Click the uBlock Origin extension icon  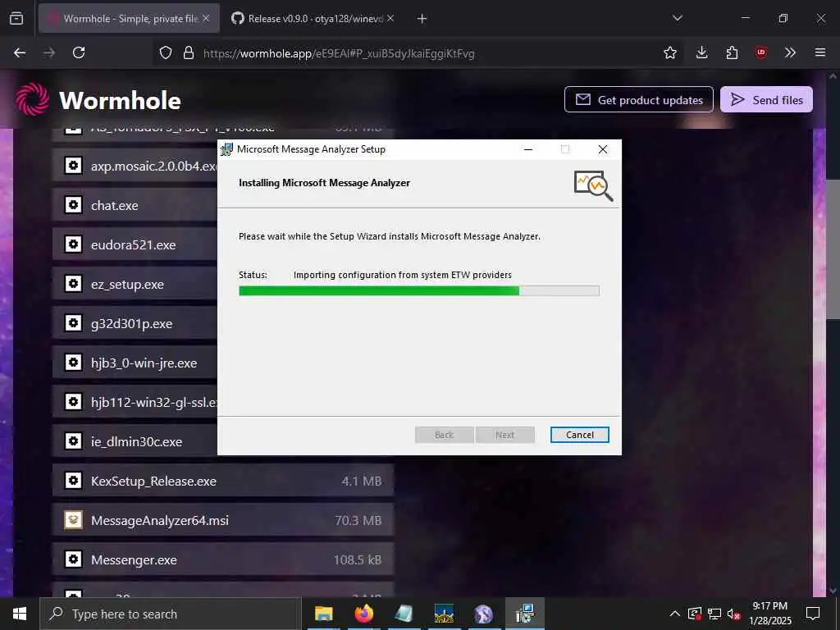(x=761, y=52)
